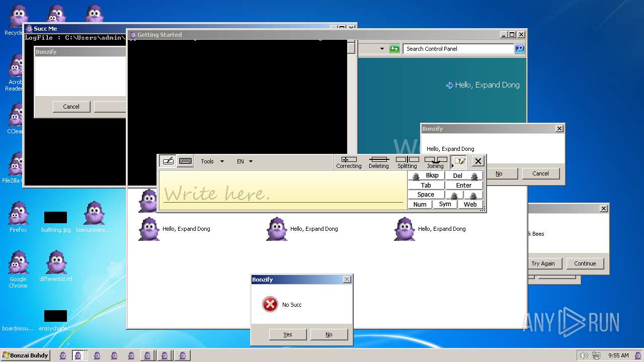This screenshot has height=362, width=644.
Task: Show the Splitting gesture demo
Action: coord(407,162)
